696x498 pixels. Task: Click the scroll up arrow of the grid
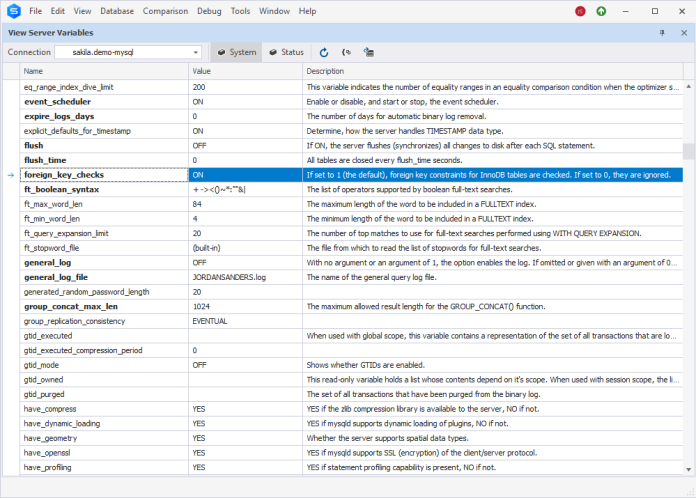point(688,86)
